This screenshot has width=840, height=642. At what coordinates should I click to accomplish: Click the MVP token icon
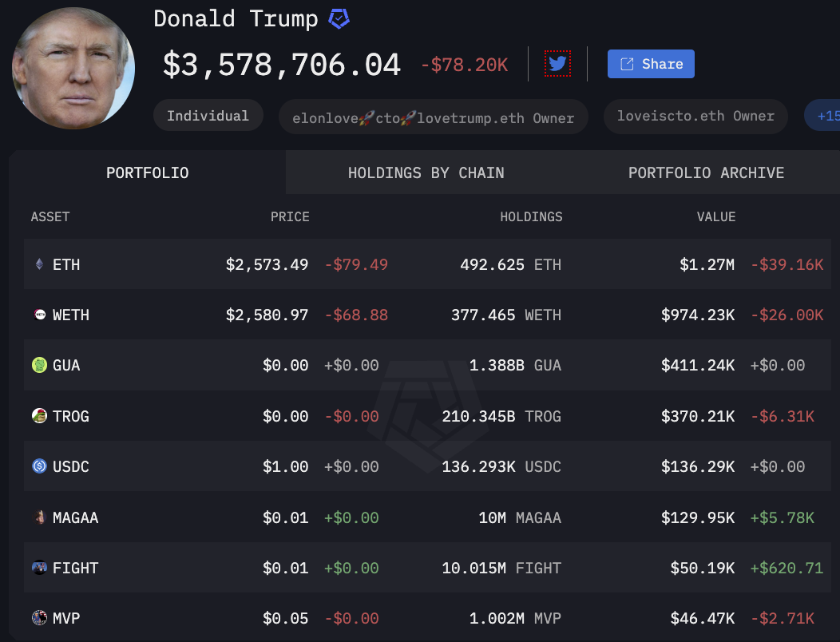(39, 618)
